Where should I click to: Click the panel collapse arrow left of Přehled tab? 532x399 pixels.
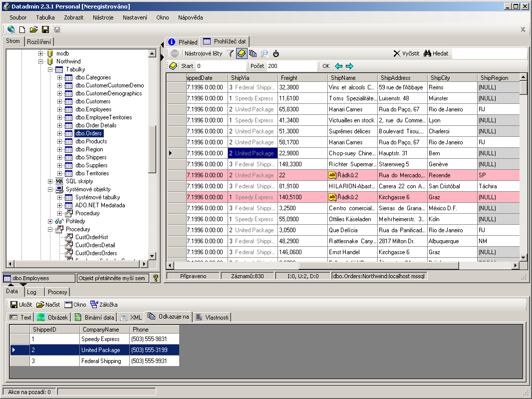coord(162,44)
